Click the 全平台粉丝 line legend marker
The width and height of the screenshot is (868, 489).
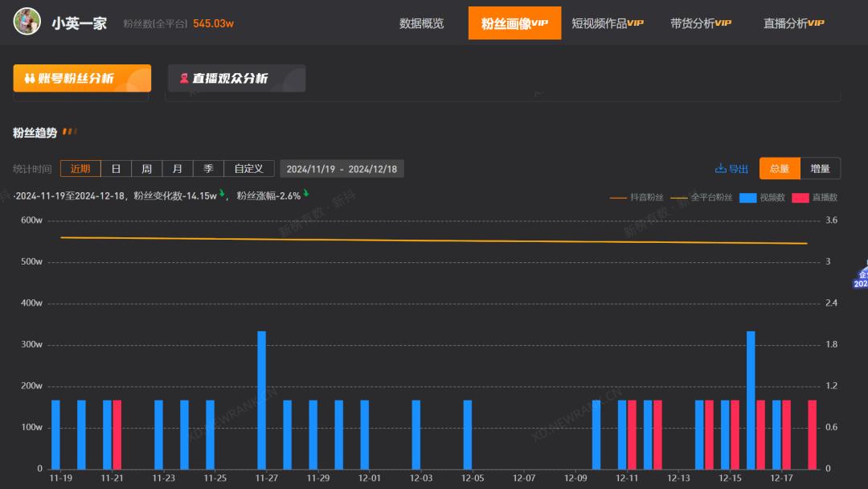click(679, 198)
